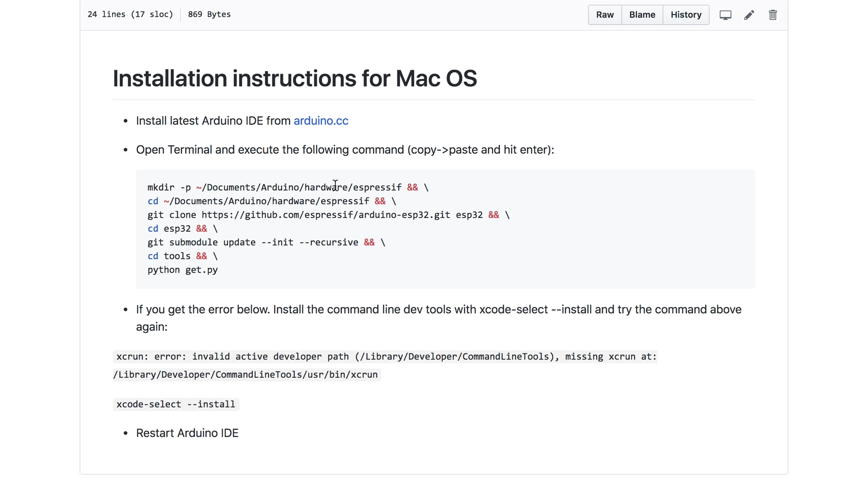Follow the arduino.cc link
This screenshot has width=868, height=488.
tap(321, 121)
